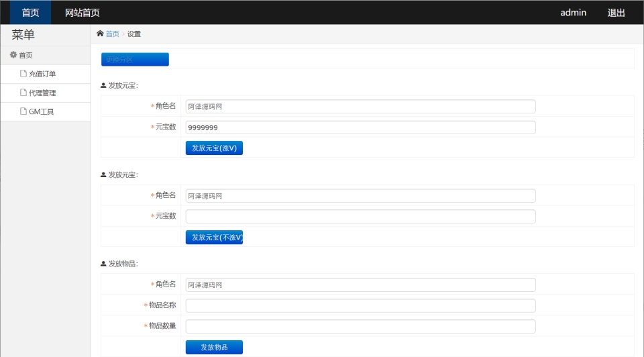Click the user icon beside the first 发放元宝 heading
This screenshot has width=644, height=357.
pyautogui.click(x=103, y=85)
